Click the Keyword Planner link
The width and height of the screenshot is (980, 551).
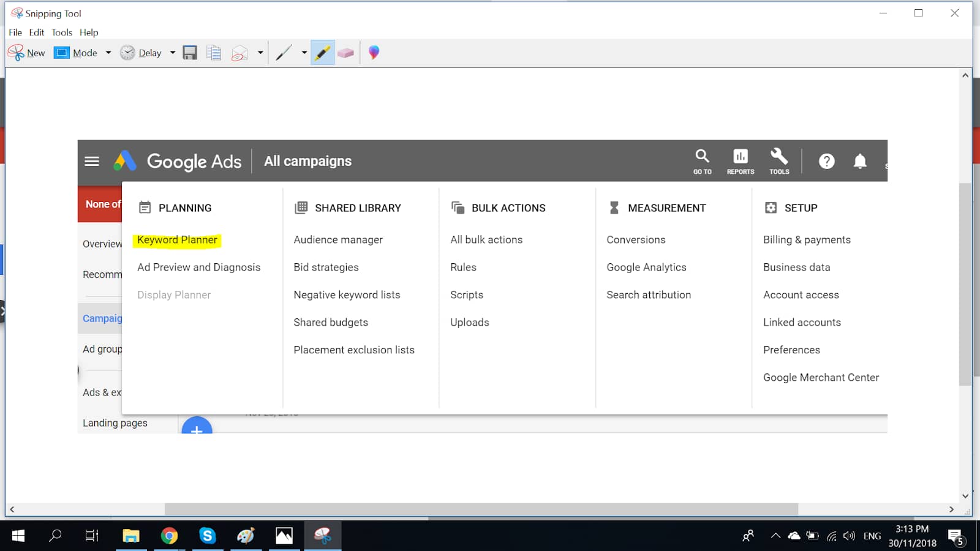(177, 240)
